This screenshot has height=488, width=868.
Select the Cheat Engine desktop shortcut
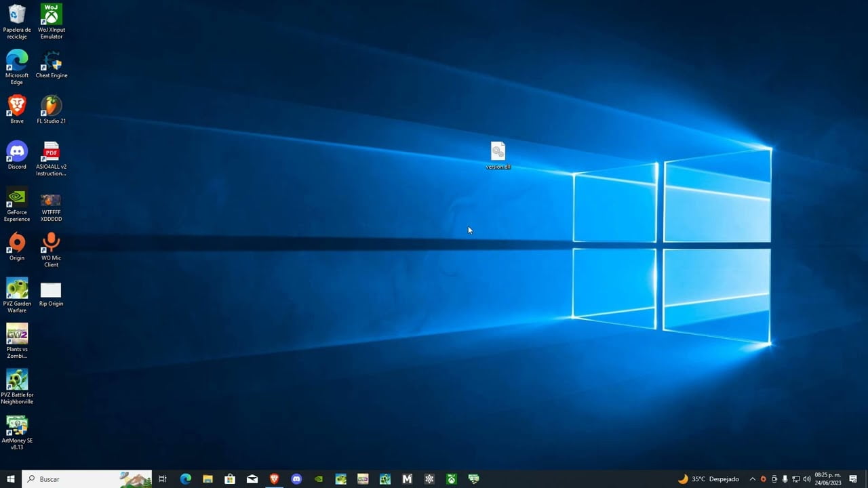click(x=52, y=64)
